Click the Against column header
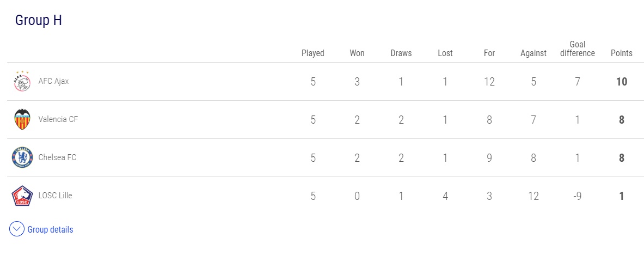 [533, 53]
